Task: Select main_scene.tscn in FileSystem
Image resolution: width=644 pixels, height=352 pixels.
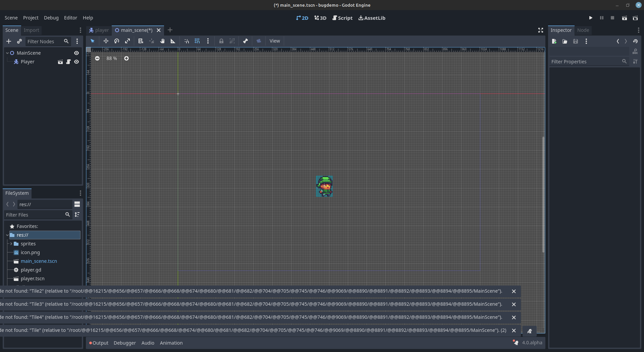Action: click(39, 261)
